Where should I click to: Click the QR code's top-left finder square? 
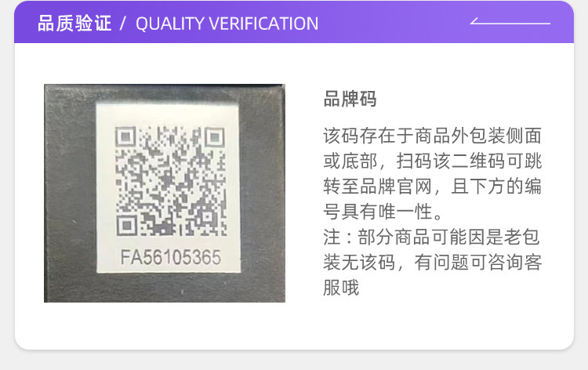125,137
